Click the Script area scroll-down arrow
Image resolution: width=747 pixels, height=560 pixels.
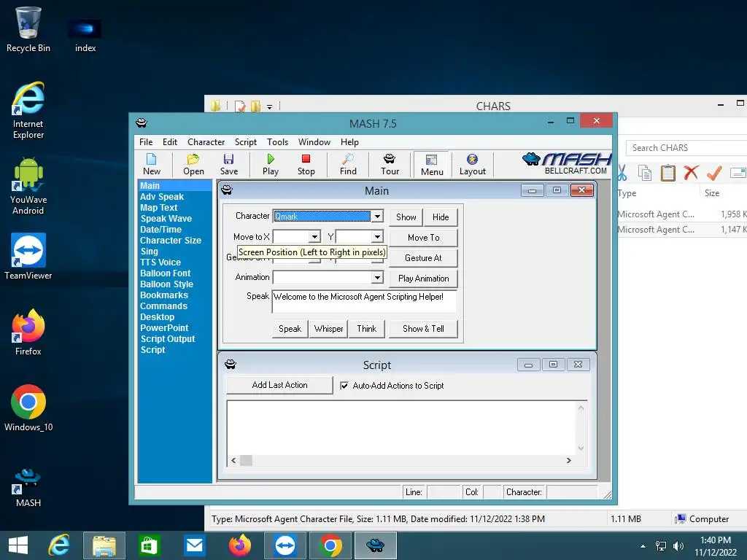581,448
